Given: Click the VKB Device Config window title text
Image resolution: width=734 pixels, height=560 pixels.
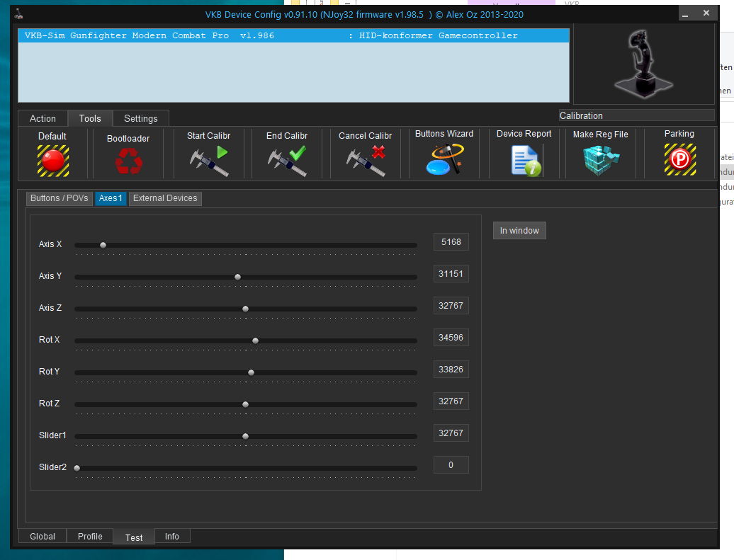Looking at the screenshot, I should click(x=364, y=14).
